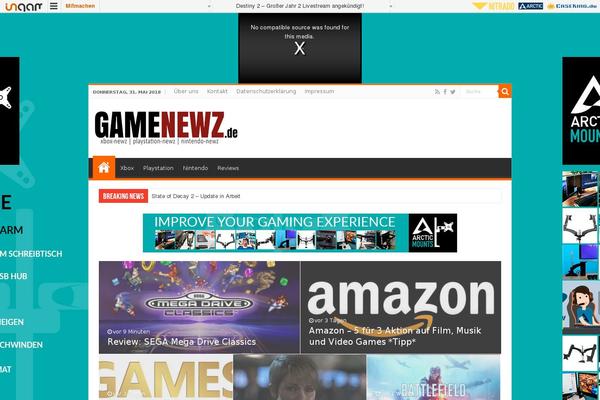Click the GAMENEWZ.de logo

tap(166, 127)
